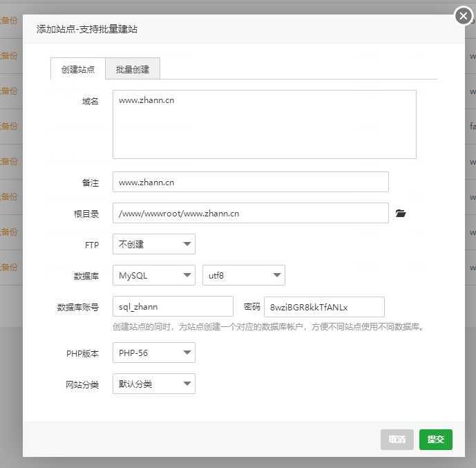This screenshot has width=476, height=468.
Task: Click the 数据库账号 label
Action: pos(77,308)
